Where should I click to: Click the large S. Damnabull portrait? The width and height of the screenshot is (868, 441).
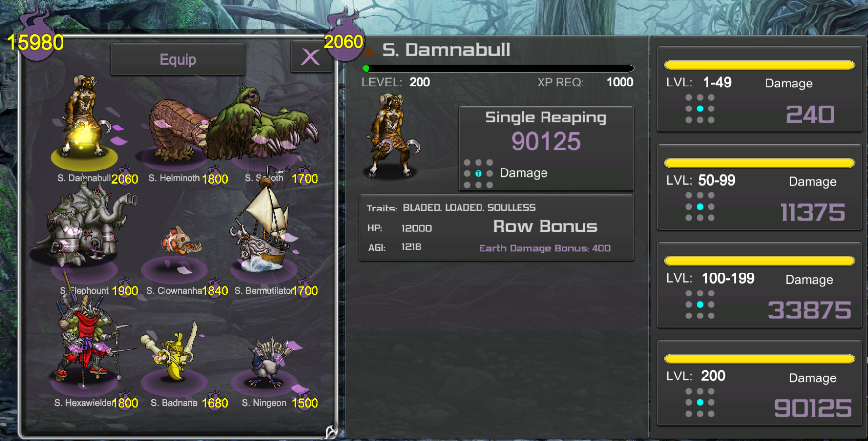(393, 135)
